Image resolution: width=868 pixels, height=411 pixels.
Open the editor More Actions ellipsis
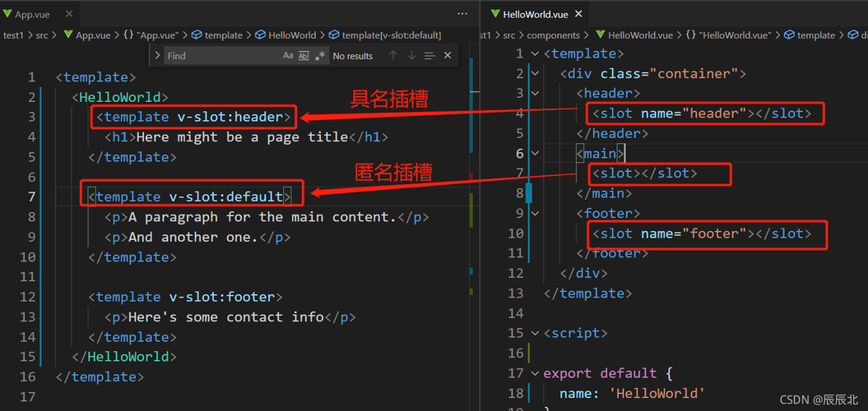pyautogui.click(x=462, y=14)
